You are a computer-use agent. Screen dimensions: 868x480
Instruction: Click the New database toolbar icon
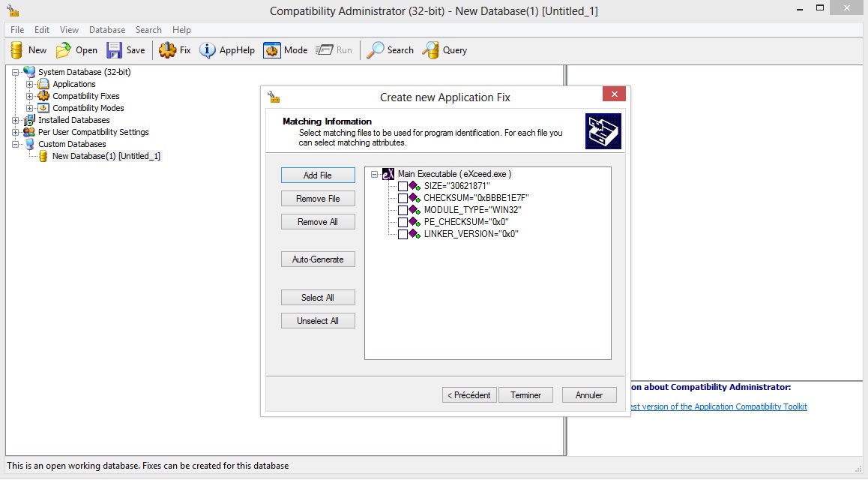(x=16, y=49)
